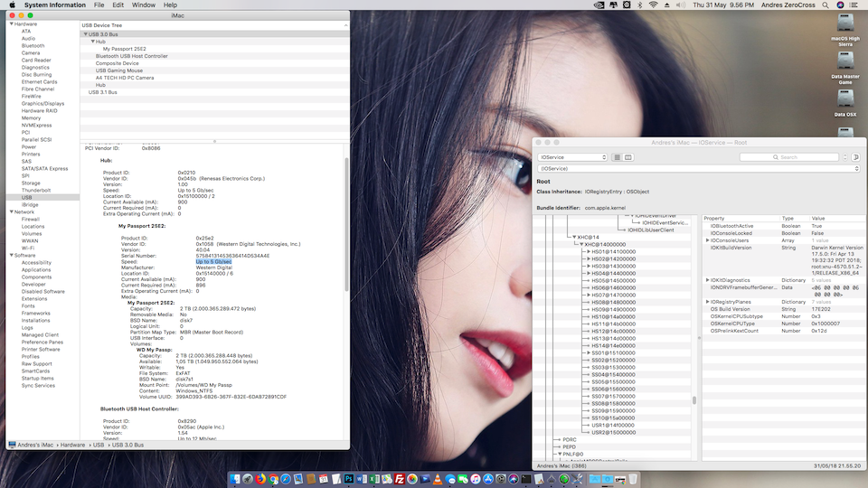Click the list view icon in IORegistryExplorer
Image resolution: width=868 pixels, height=488 pixels.
[x=617, y=157]
